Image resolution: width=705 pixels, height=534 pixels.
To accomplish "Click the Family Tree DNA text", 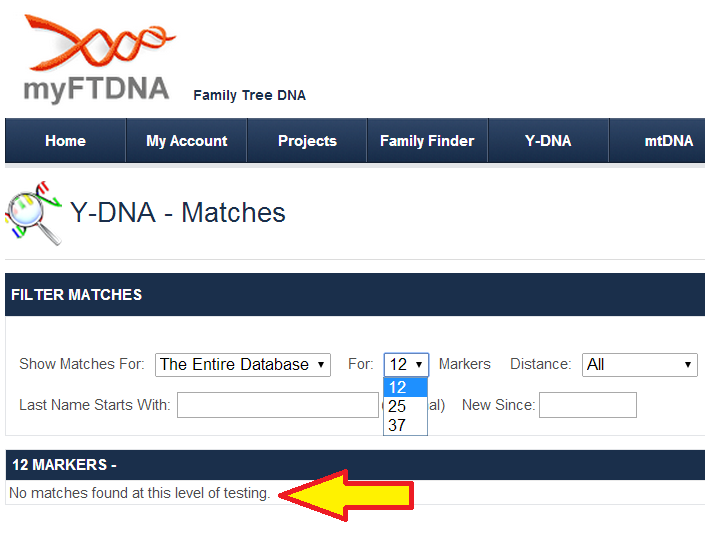I will (249, 96).
